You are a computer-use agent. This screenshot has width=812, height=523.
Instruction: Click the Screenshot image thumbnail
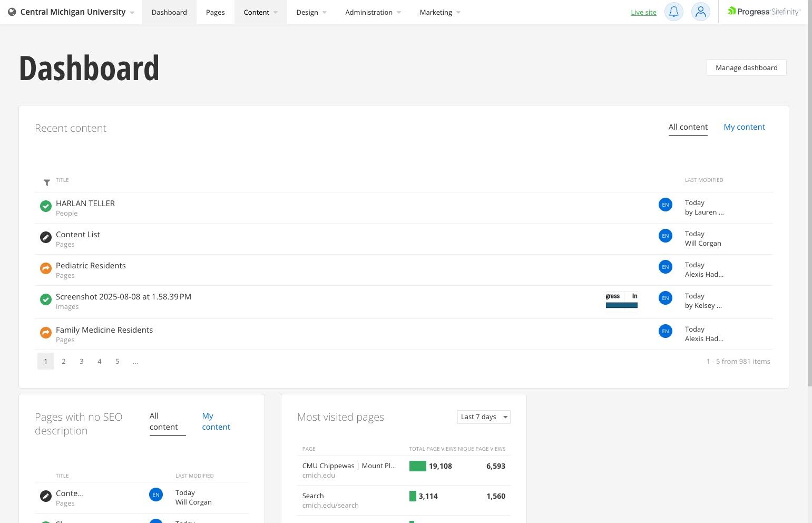pyautogui.click(x=622, y=302)
